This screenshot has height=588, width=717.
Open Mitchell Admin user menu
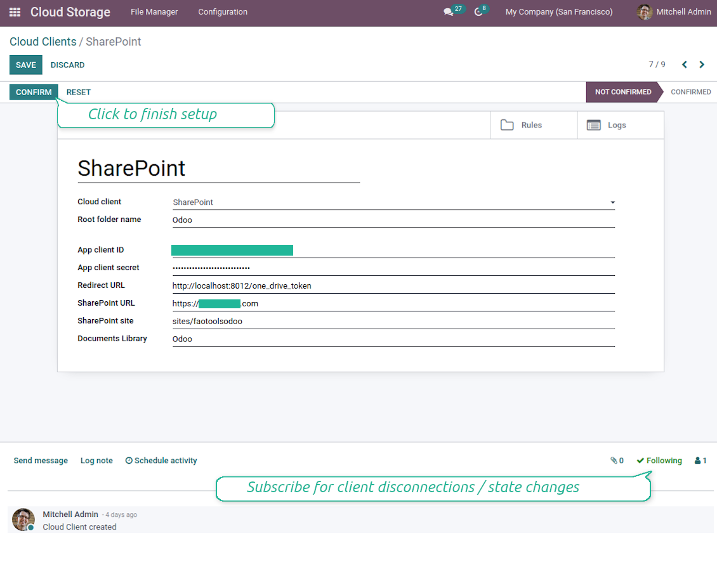click(x=674, y=12)
